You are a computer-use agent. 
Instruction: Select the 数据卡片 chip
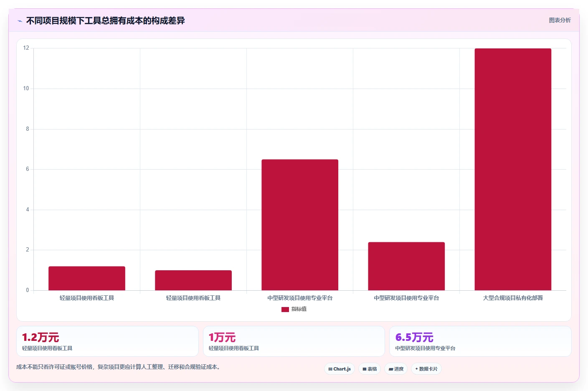[426, 369]
